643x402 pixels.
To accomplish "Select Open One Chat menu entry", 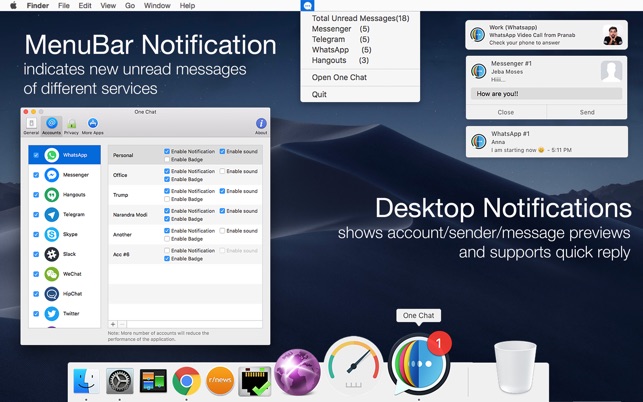I will (338, 77).
